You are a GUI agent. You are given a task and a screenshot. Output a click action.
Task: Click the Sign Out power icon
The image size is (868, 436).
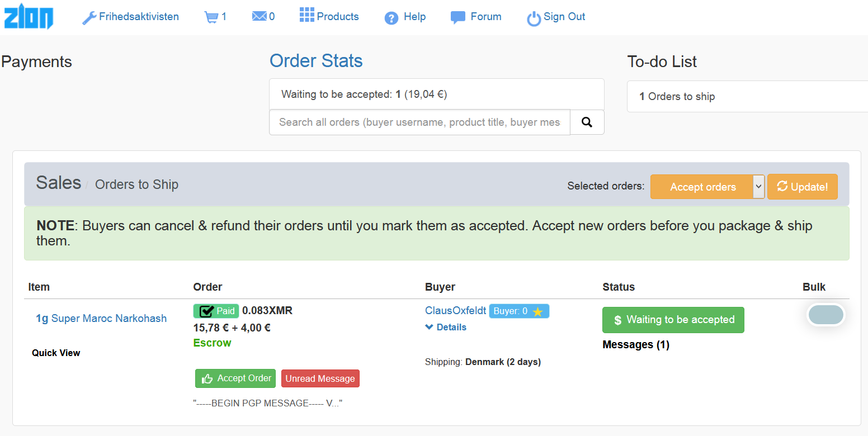[534, 18]
